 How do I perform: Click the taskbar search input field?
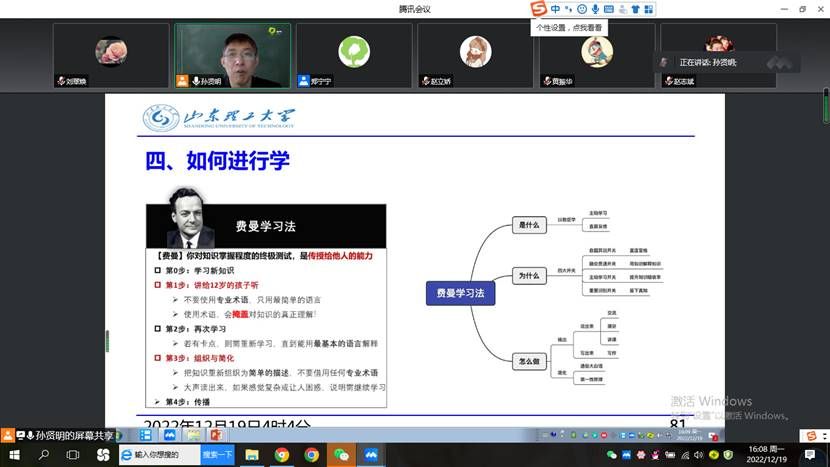(x=159, y=455)
